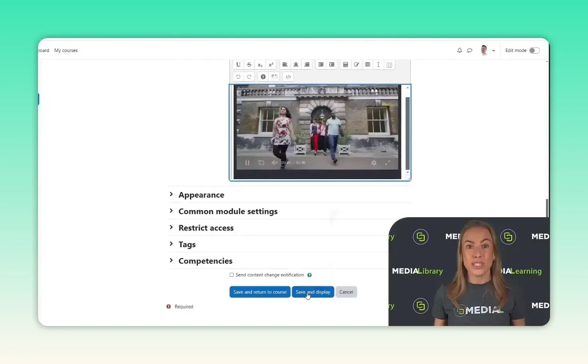Open the accessibility checker icon

[x=263, y=77]
